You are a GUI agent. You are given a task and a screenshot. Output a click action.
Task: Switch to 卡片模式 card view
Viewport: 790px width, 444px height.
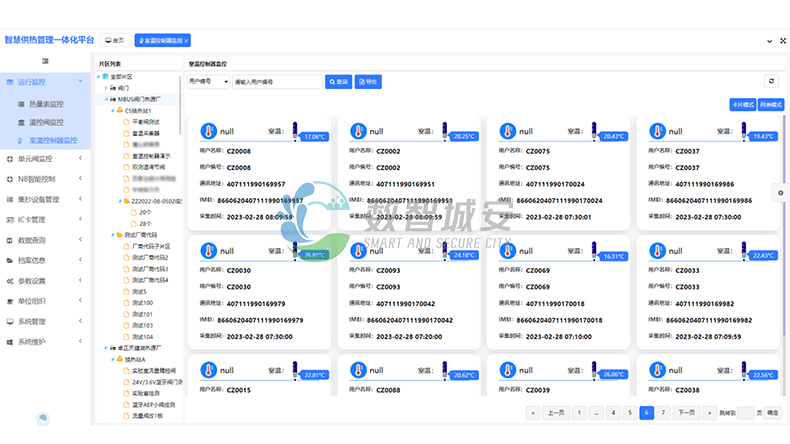coord(742,104)
